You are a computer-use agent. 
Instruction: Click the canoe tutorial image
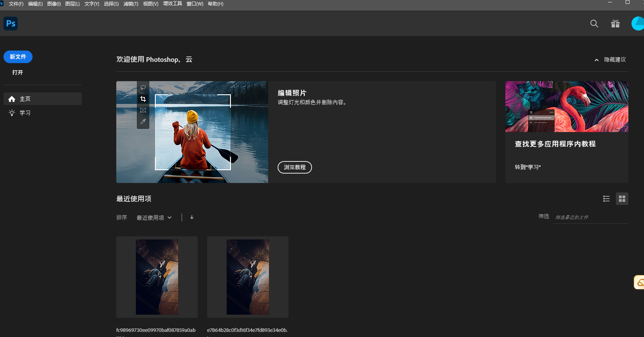click(x=192, y=132)
